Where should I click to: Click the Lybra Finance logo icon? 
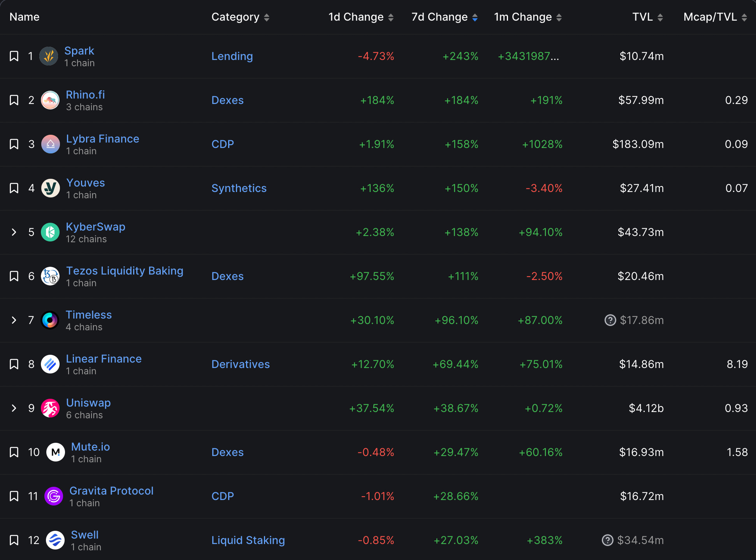point(50,144)
